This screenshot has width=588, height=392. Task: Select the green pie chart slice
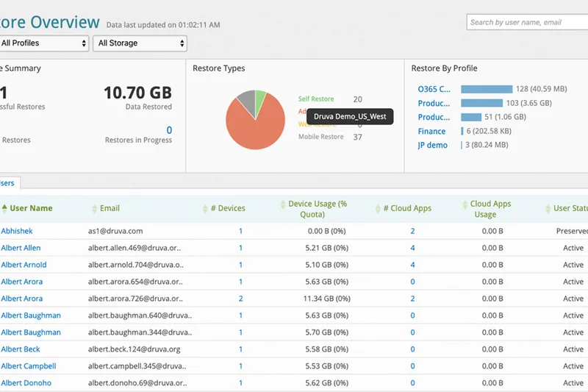coord(259,101)
